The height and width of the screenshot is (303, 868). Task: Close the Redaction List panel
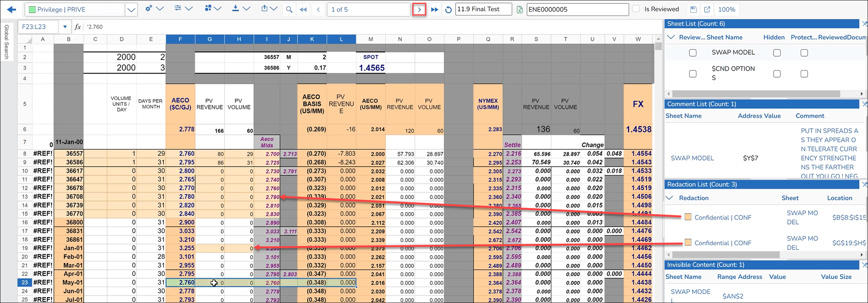(x=865, y=184)
